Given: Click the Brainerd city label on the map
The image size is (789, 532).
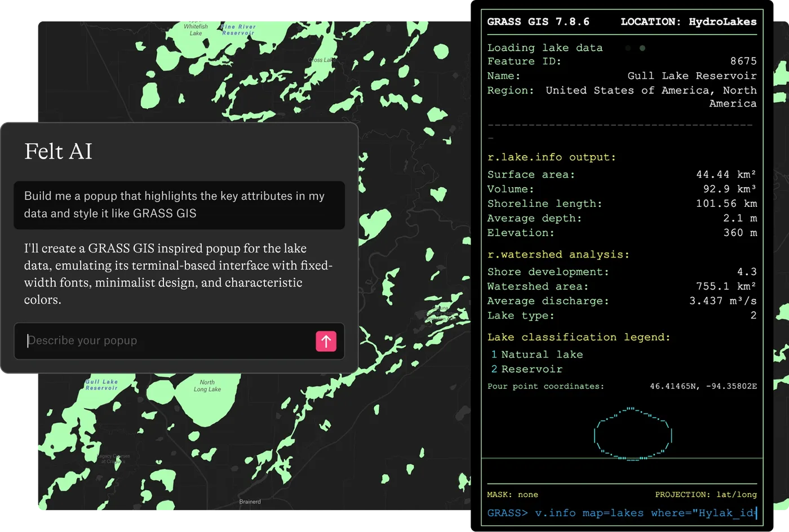Looking at the screenshot, I should [250, 502].
